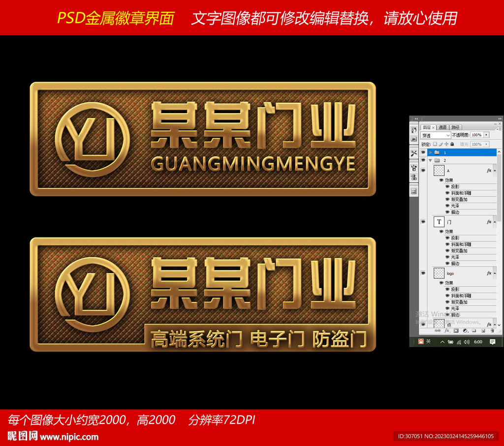Click lock position move icon
Image resolution: width=504 pixels, height=446 pixels.
446,144
